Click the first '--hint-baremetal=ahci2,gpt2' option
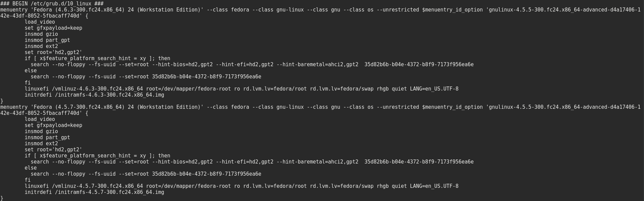Screen dimensions: 644x201 [317, 65]
